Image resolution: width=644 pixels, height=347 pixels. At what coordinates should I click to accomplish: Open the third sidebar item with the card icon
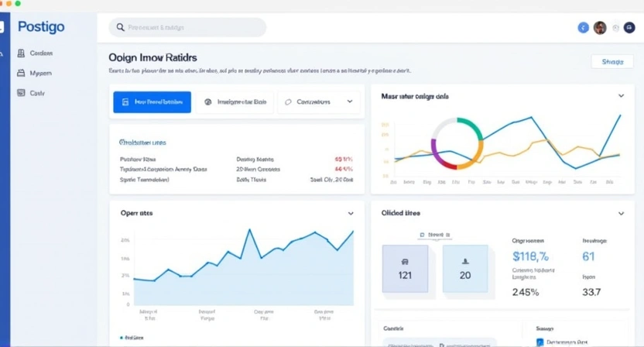(x=31, y=93)
